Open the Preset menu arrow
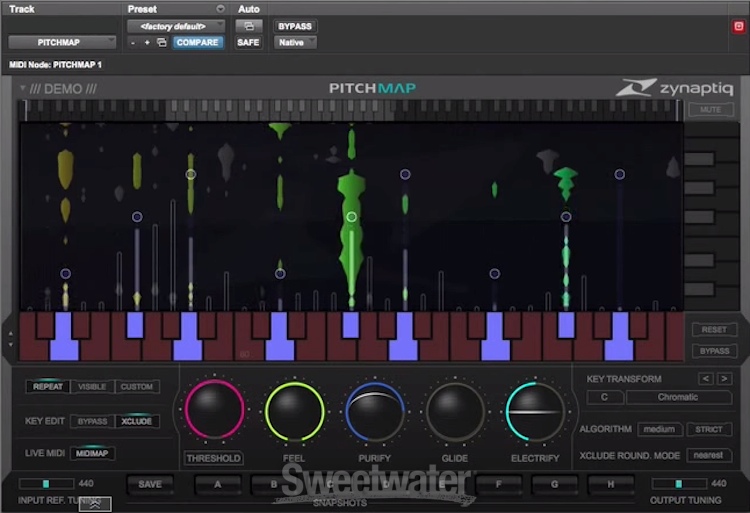 [x=220, y=9]
